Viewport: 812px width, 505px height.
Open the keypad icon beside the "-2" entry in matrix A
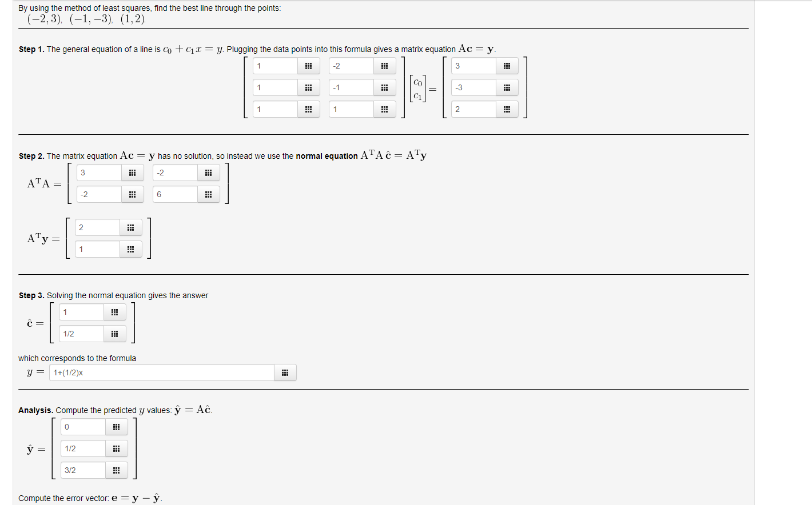click(385, 66)
